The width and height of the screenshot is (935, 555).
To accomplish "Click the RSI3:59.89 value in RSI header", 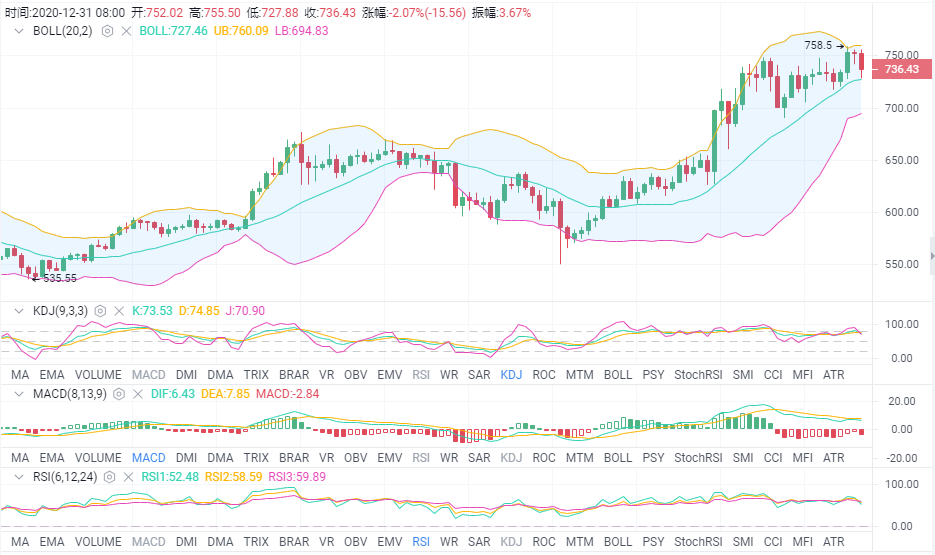I will coord(297,476).
